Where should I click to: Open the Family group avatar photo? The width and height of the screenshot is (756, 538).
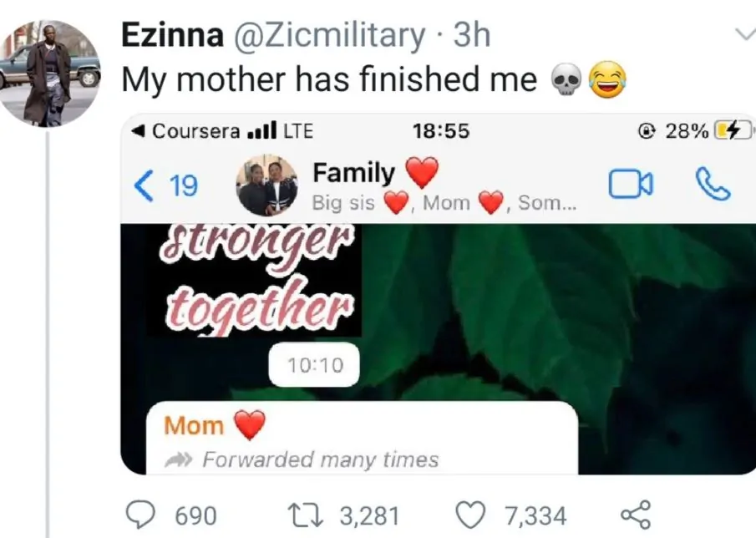pyautogui.click(x=266, y=185)
